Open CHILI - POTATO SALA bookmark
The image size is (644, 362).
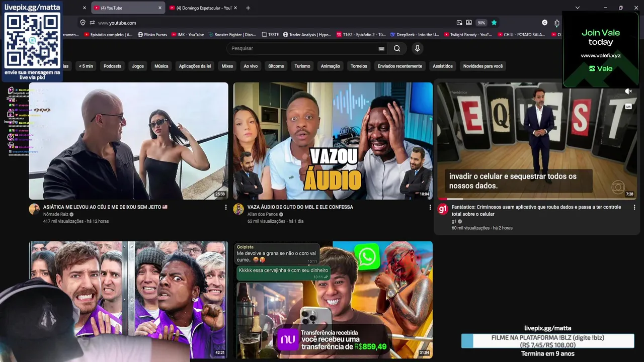tap(521, 35)
